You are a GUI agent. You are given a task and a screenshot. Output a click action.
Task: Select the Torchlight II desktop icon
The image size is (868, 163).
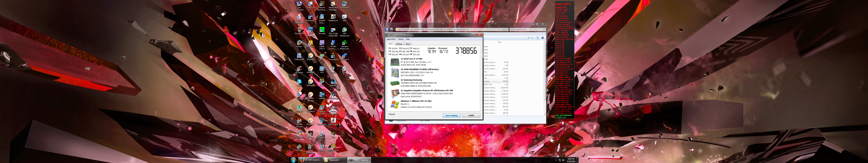333,57
